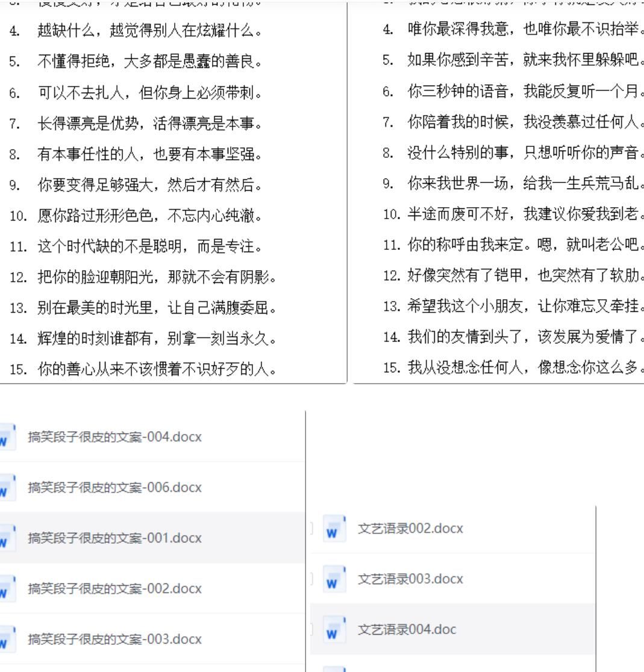Click line 越缺什么,越觉得别人在炫耀什么

pos(150,31)
